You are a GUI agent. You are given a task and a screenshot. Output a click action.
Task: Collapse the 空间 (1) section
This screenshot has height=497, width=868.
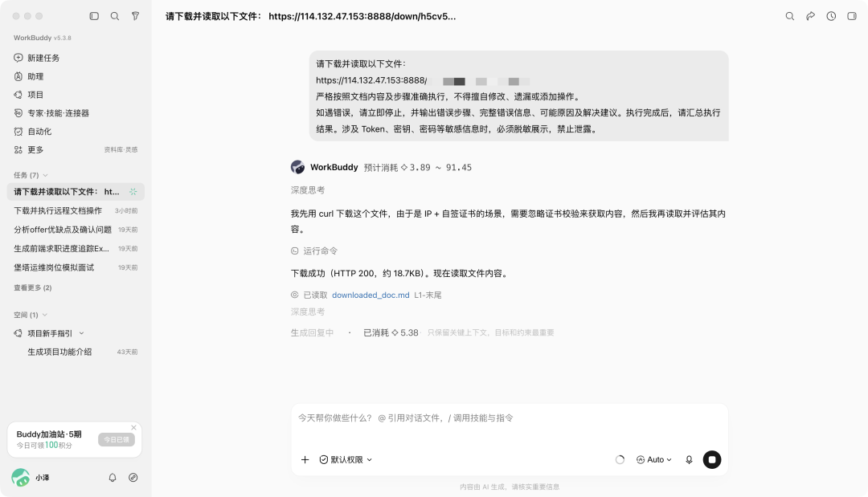pyautogui.click(x=31, y=315)
